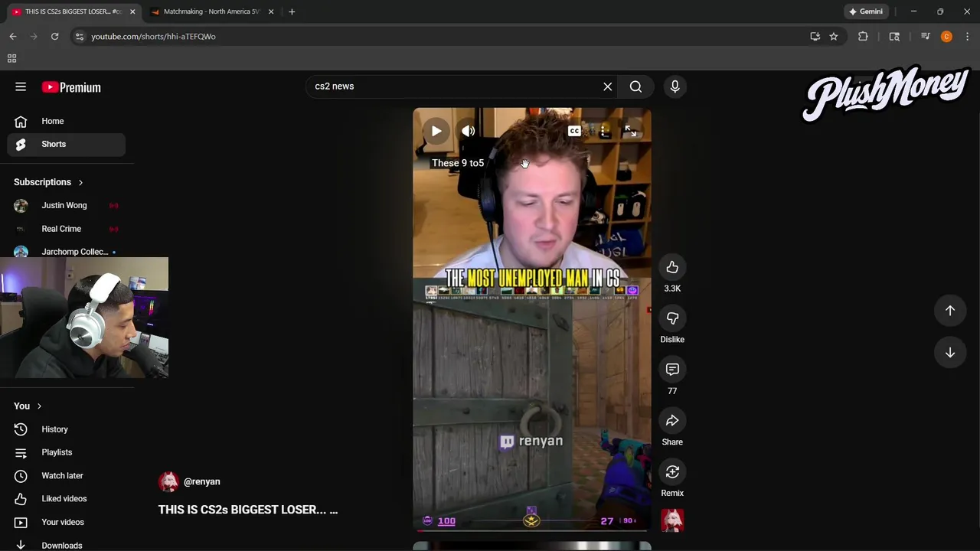Bookmark this page with the star
980x551 pixels.
point(834,36)
